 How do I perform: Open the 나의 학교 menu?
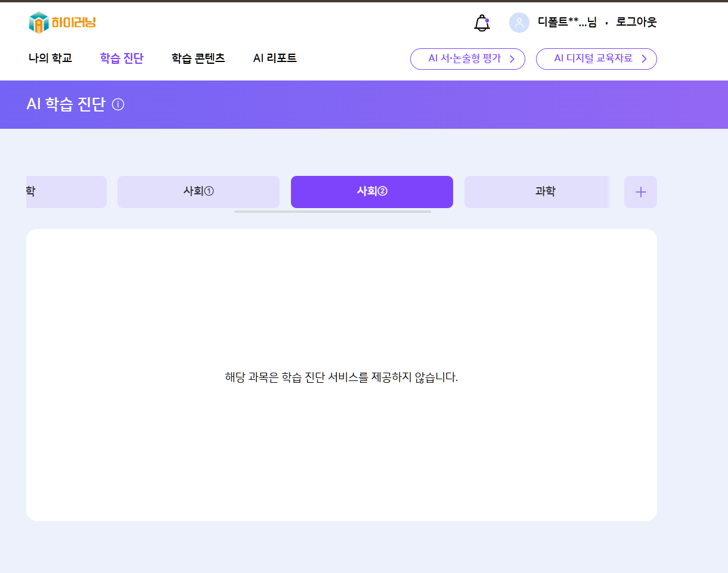[50, 58]
